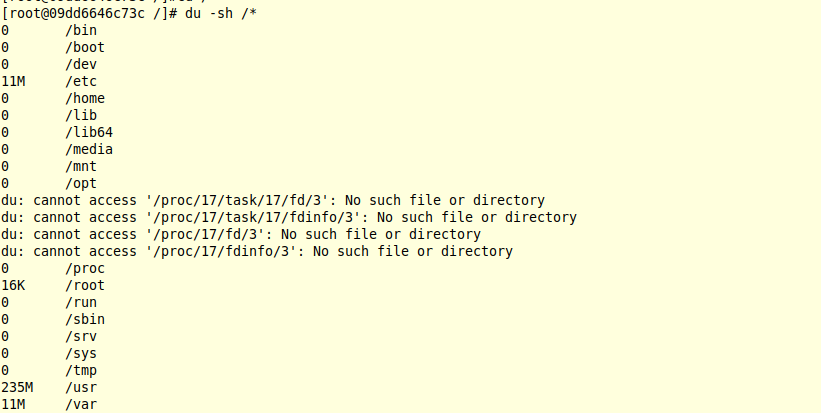Screen dimensions: 821x413
Task: Select the /root directory entry
Action: coord(85,285)
